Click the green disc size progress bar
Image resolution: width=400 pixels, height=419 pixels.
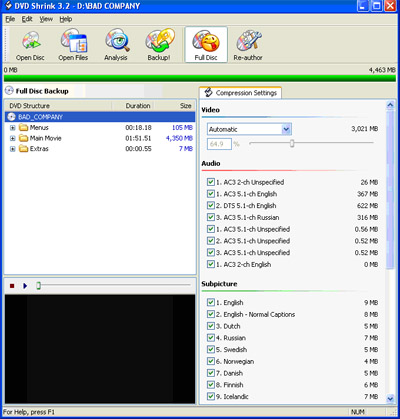(x=200, y=78)
